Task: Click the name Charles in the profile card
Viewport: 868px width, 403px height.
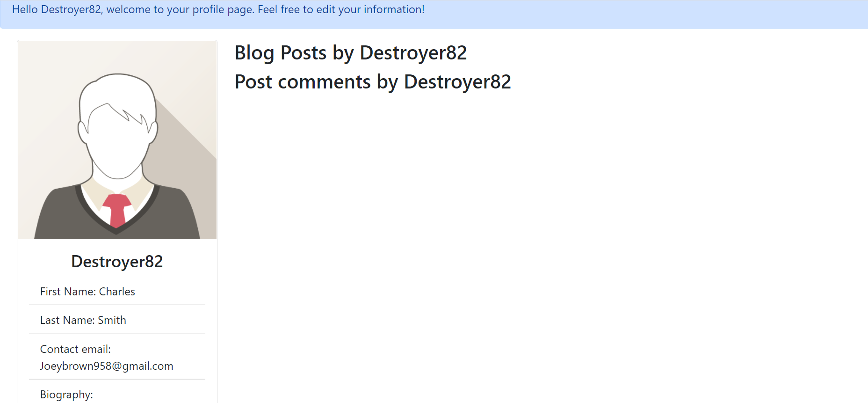Action: tap(117, 292)
